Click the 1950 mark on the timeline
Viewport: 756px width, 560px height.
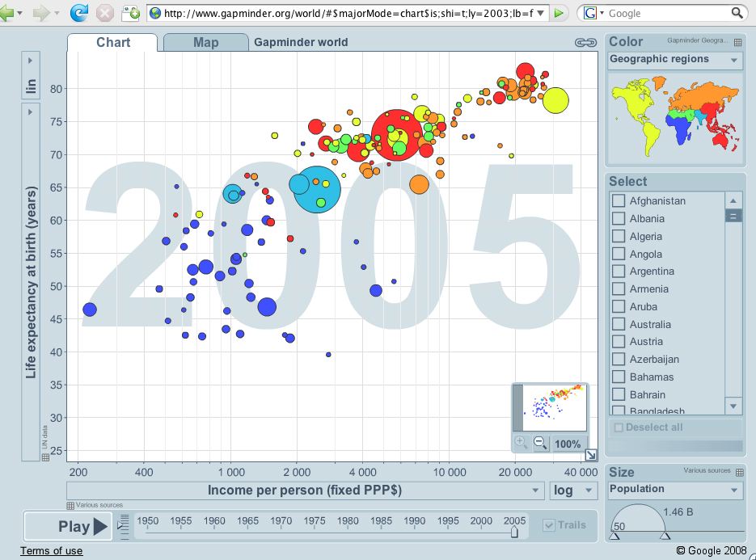point(147,521)
